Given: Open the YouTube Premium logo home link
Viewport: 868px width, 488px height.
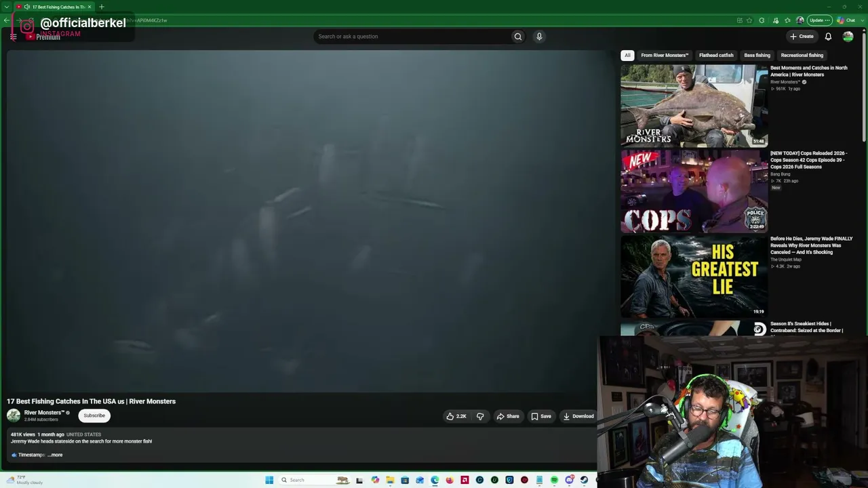Looking at the screenshot, I should tap(43, 37).
